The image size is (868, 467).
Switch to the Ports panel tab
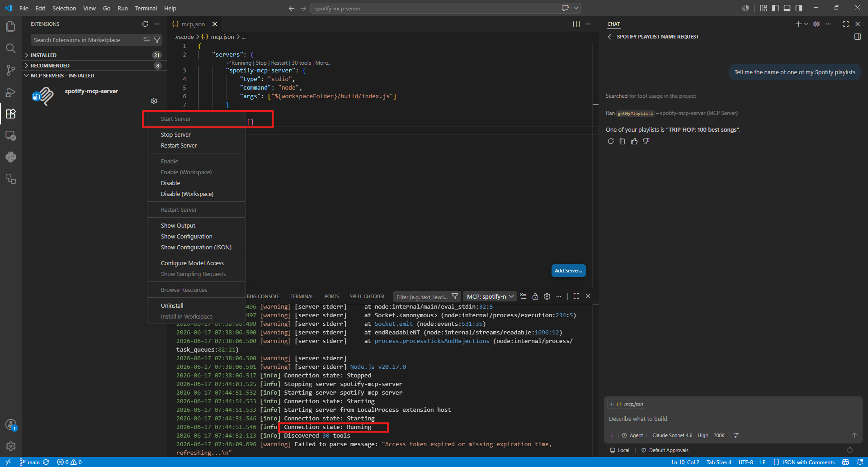pyautogui.click(x=331, y=296)
